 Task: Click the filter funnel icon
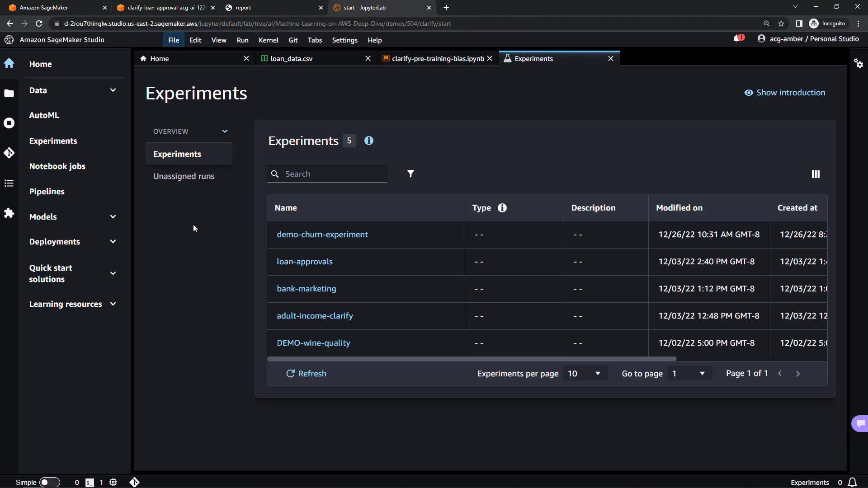click(410, 174)
